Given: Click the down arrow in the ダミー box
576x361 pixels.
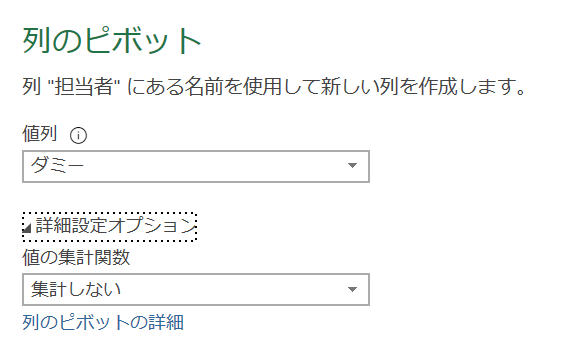Looking at the screenshot, I should (352, 166).
